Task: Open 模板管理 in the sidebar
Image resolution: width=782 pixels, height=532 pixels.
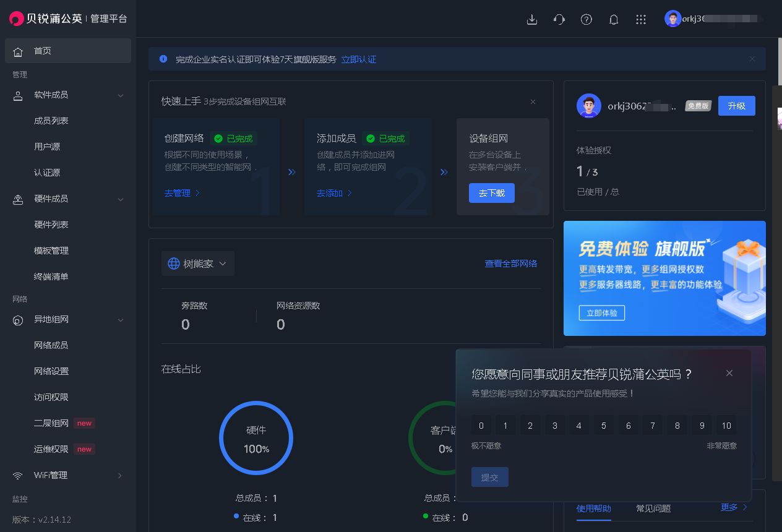Action: coord(51,251)
